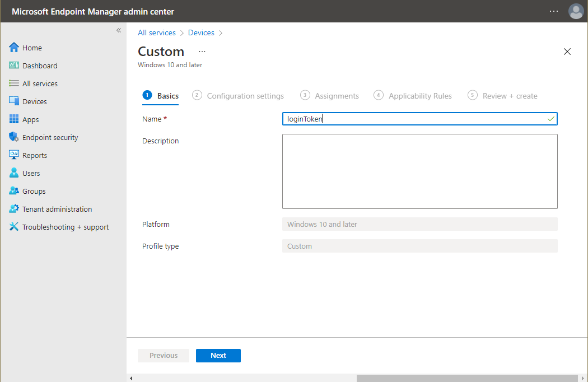Open the Endpoint security shield icon

(14, 137)
